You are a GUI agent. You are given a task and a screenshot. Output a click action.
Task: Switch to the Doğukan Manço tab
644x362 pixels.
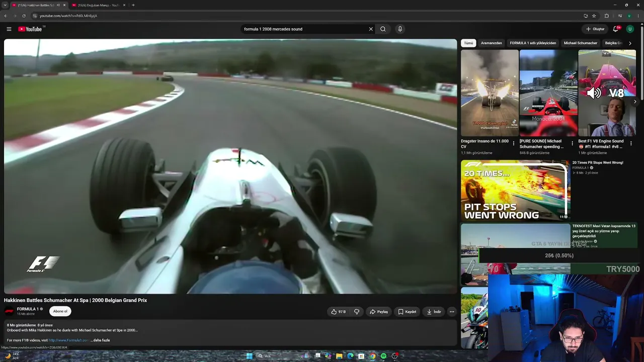pyautogui.click(x=99, y=5)
